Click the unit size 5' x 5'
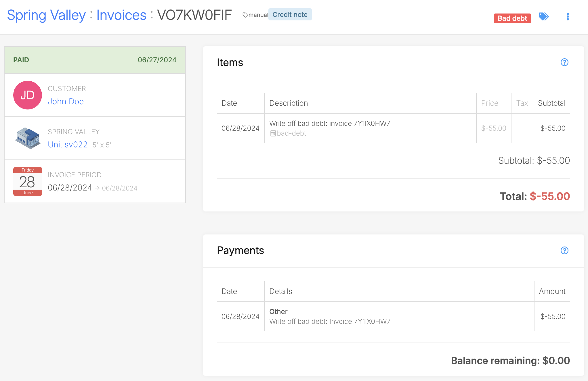This screenshot has width=588, height=381. (102, 145)
